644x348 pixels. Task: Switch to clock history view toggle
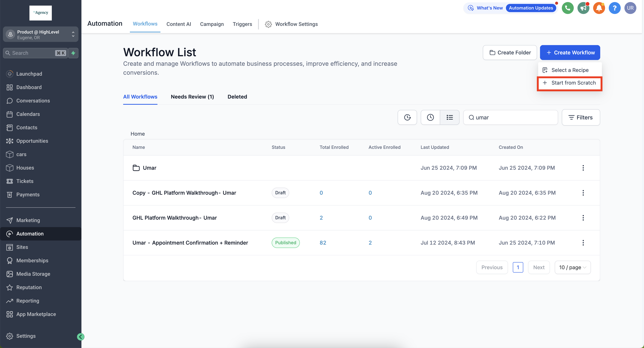pyautogui.click(x=430, y=117)
